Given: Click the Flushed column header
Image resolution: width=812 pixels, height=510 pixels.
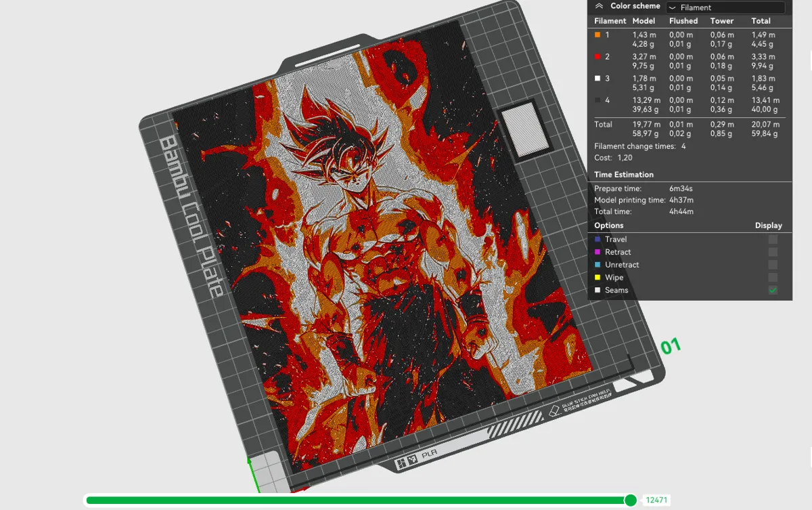Looking at the screenshot, I should coord(683,21).
